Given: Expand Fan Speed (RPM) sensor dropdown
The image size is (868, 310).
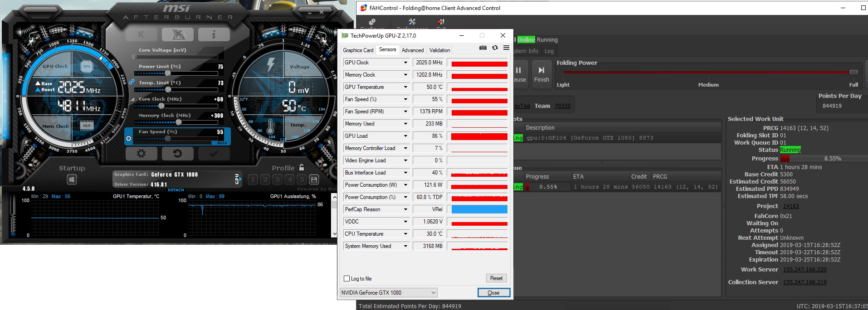Looking at the screenshot, I should coord(405,111).
